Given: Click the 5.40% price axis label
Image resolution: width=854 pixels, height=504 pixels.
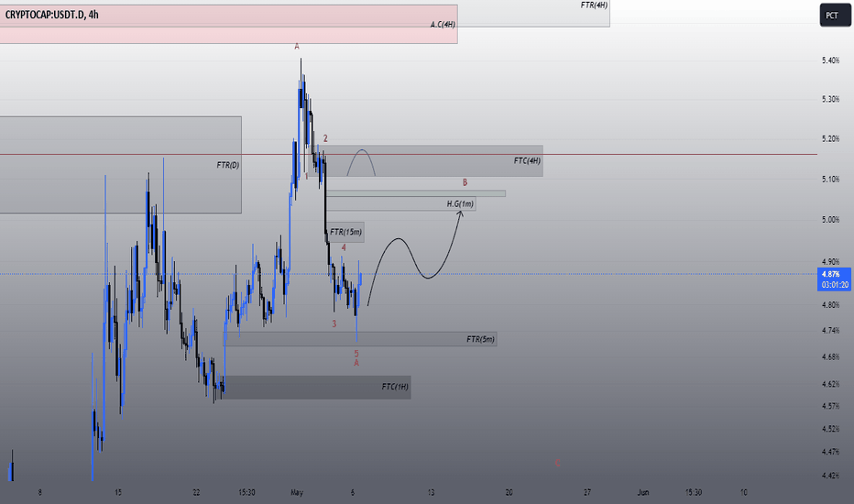Looking at the screenshot, I should [830, 60].
